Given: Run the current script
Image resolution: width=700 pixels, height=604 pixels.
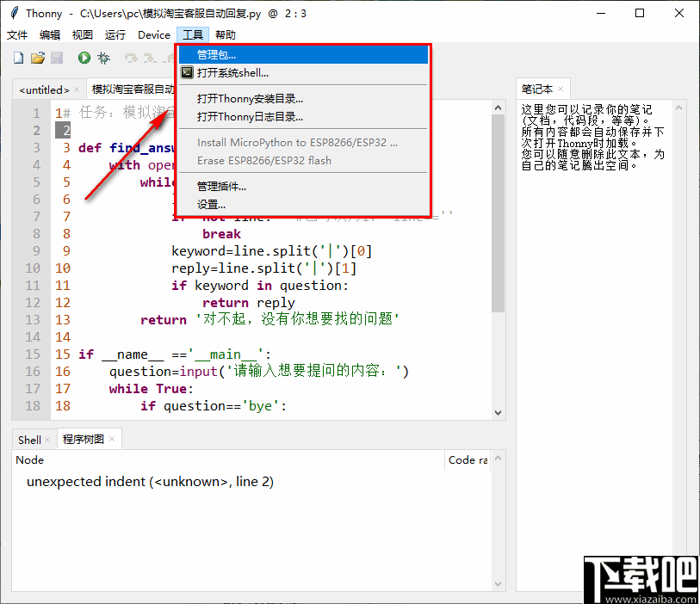Looking at the screenshot, I should point(82,58).
